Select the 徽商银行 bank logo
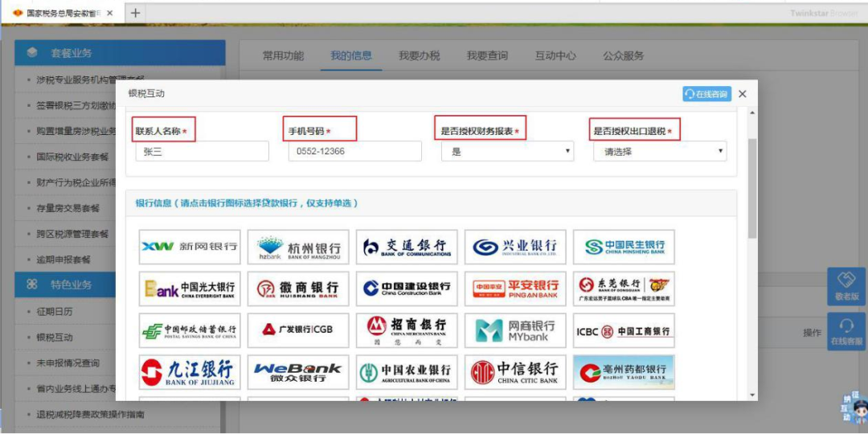Image resolution: width=868 pixels, height=434 pixels. coord(298,289)
